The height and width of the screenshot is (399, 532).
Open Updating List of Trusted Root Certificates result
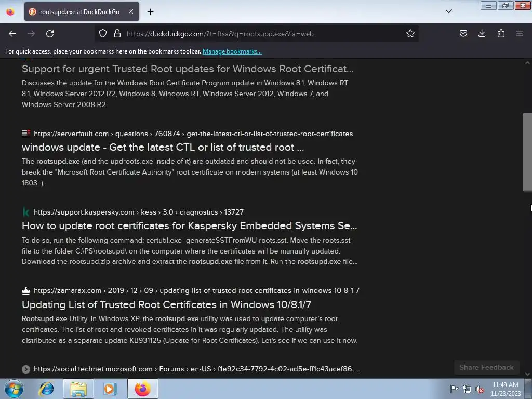point(167,304)
